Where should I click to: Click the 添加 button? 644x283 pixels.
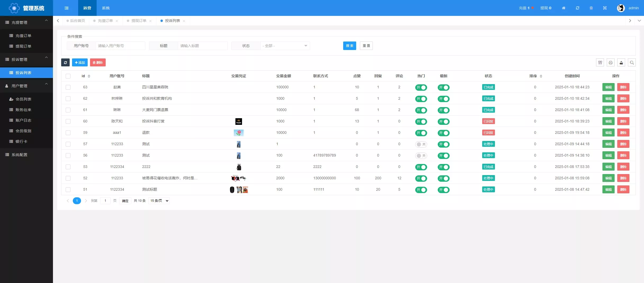pyautogui.click(x=80, y=62)
